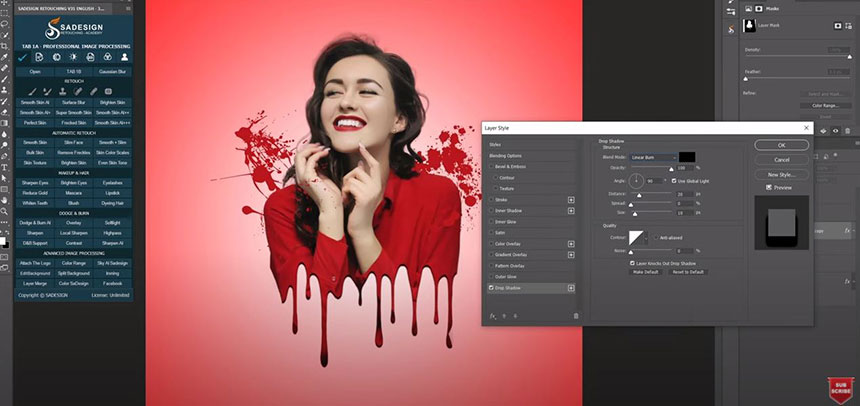The image size is (860, 406).
Task: Click the checkmark icon in SaDesign panel
Action: click(22, 57)
